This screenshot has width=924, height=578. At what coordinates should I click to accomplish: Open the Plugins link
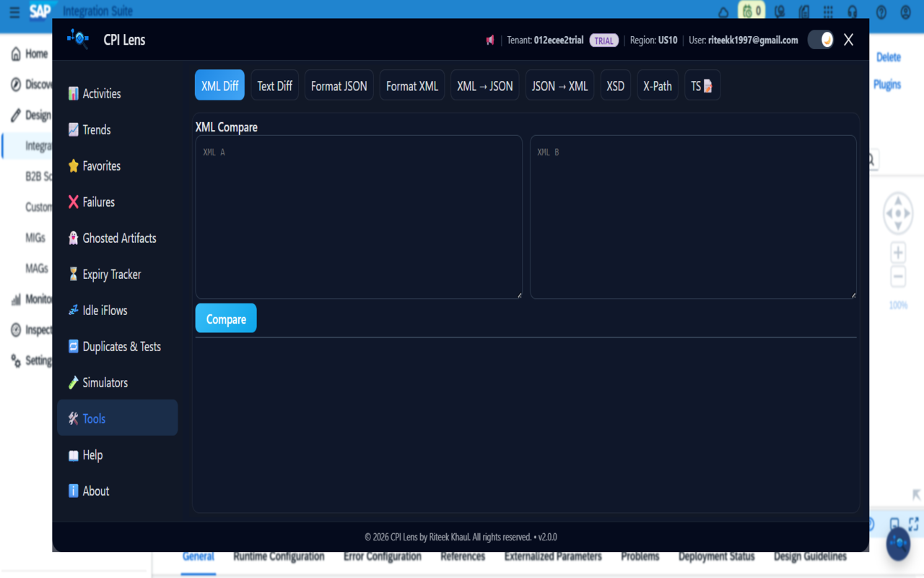pyautogui.click(x=887, y=85)
